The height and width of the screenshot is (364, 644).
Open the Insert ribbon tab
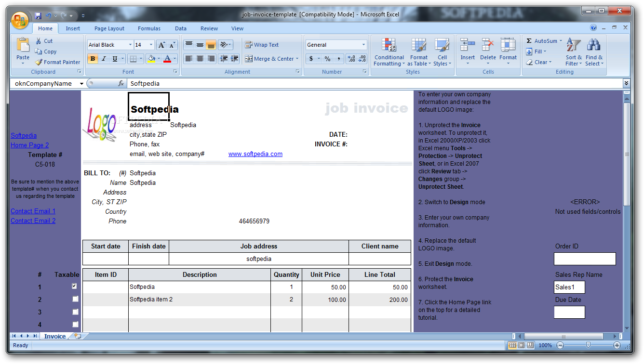73,28
